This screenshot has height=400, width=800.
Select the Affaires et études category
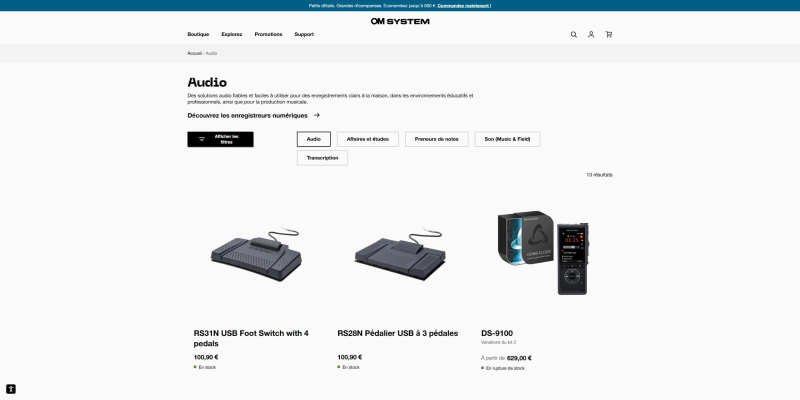[368, 139]
